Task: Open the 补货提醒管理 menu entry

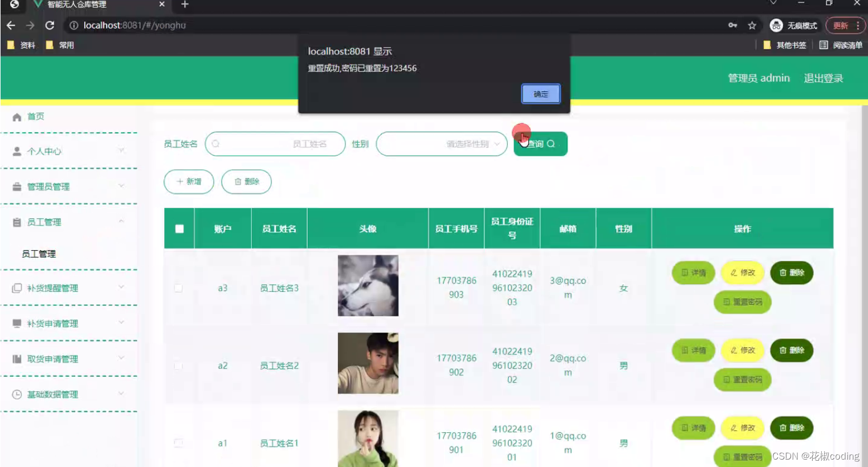Action: (x=54, y=288)
